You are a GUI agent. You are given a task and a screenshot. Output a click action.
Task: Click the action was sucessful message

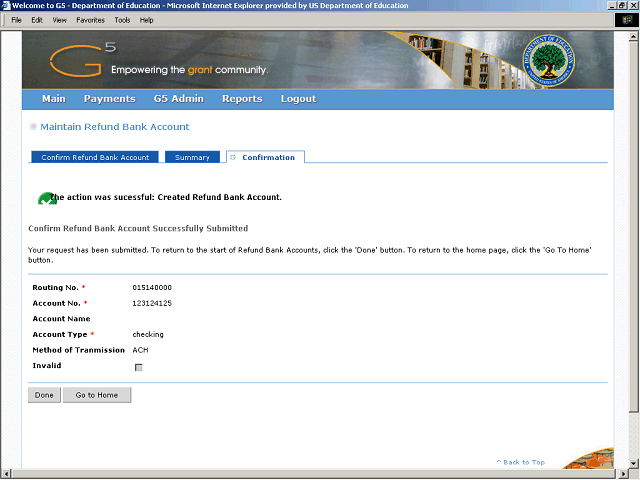point(166,197)
